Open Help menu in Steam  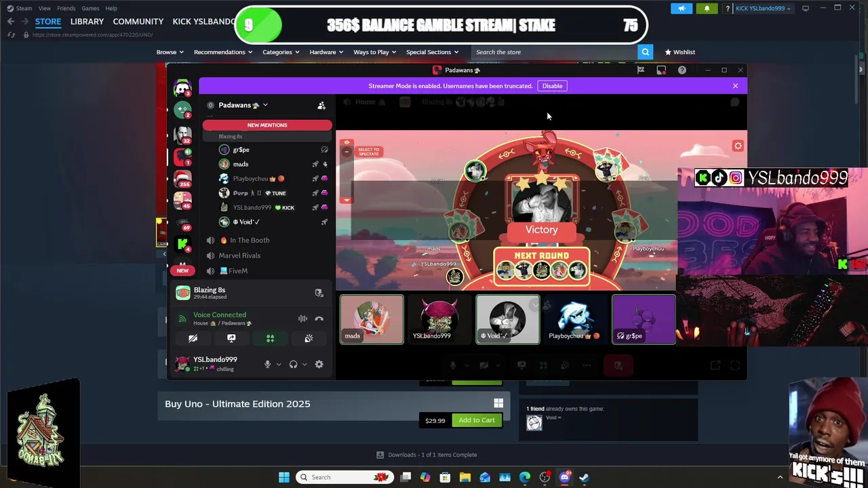[x=111, y=8]
